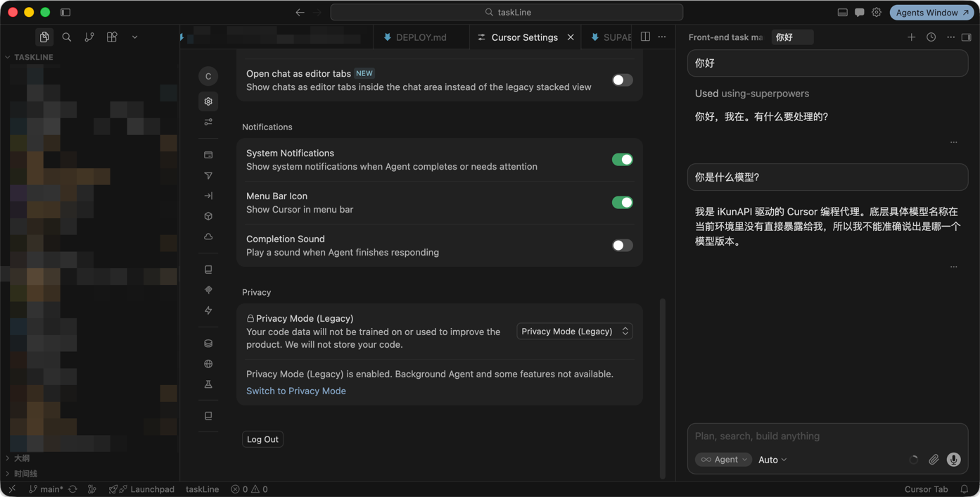The image size is (980, 497).
Task: Click the 你是什么模型? message bubble
Action: tap(827, 177)
